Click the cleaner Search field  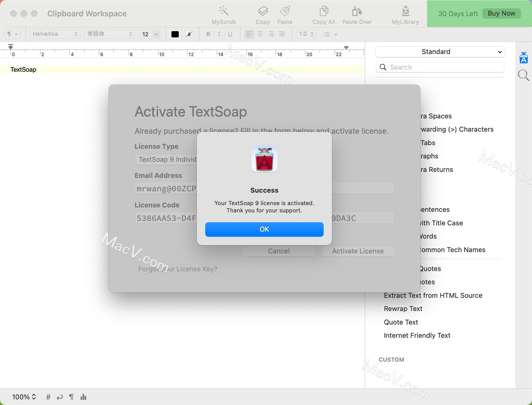(x=440, y=67)
